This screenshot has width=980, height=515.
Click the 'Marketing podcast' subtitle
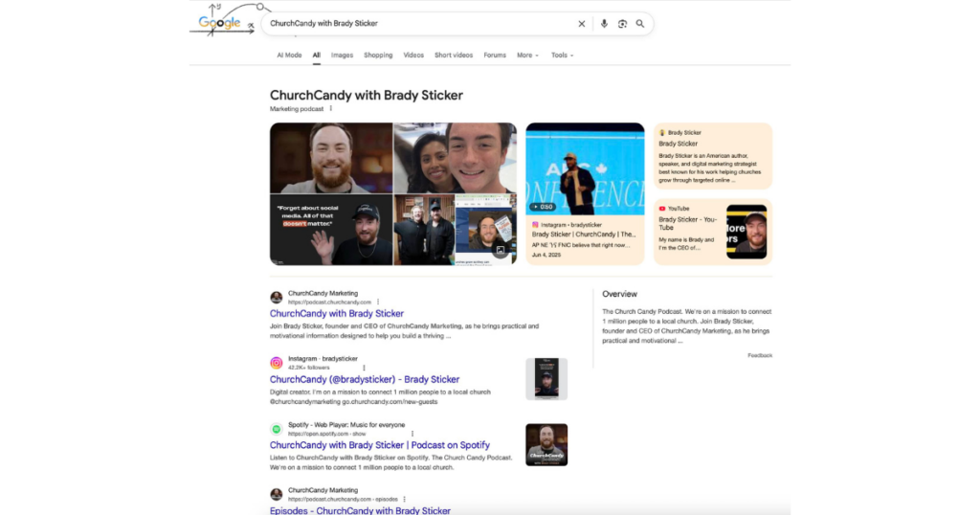point(297,109)
